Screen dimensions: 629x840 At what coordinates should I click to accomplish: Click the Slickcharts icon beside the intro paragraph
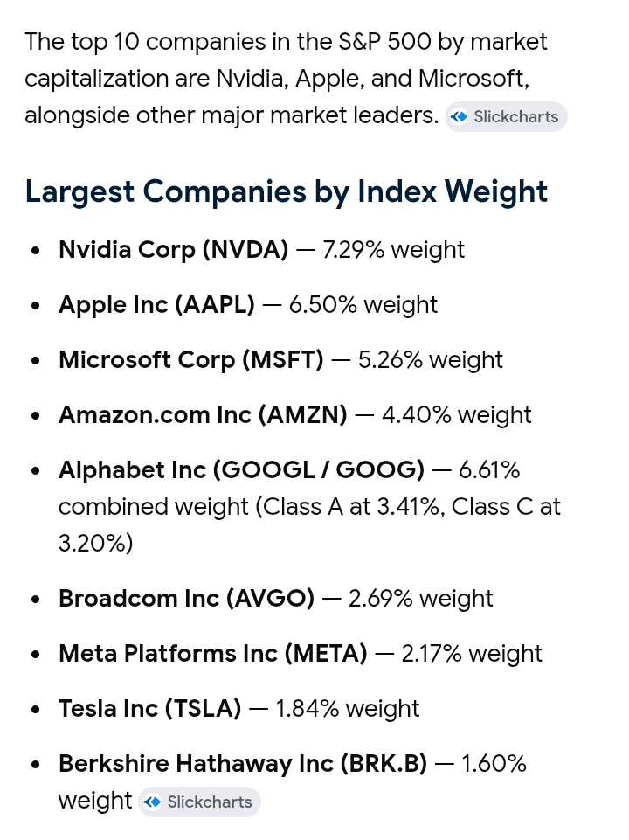pos(459,117)
